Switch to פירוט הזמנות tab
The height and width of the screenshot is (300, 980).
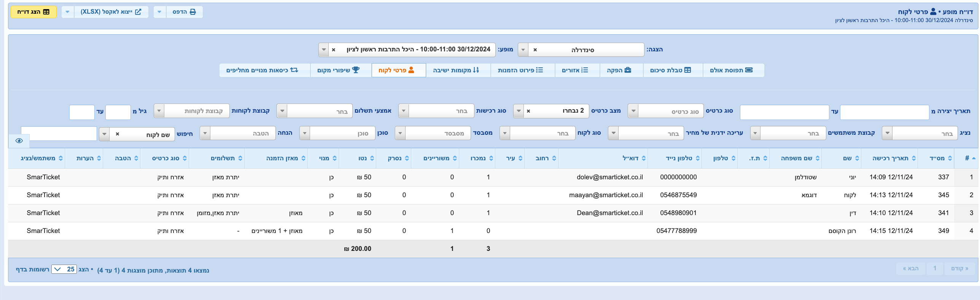[522, 70]
